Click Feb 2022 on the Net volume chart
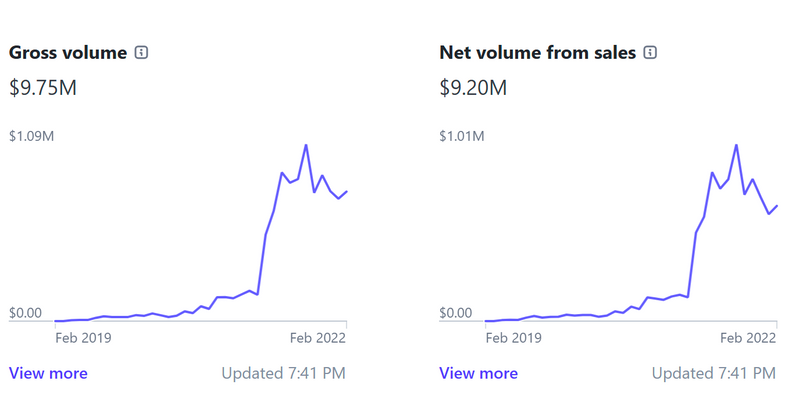The image size is (799, 416). point(747,337)
